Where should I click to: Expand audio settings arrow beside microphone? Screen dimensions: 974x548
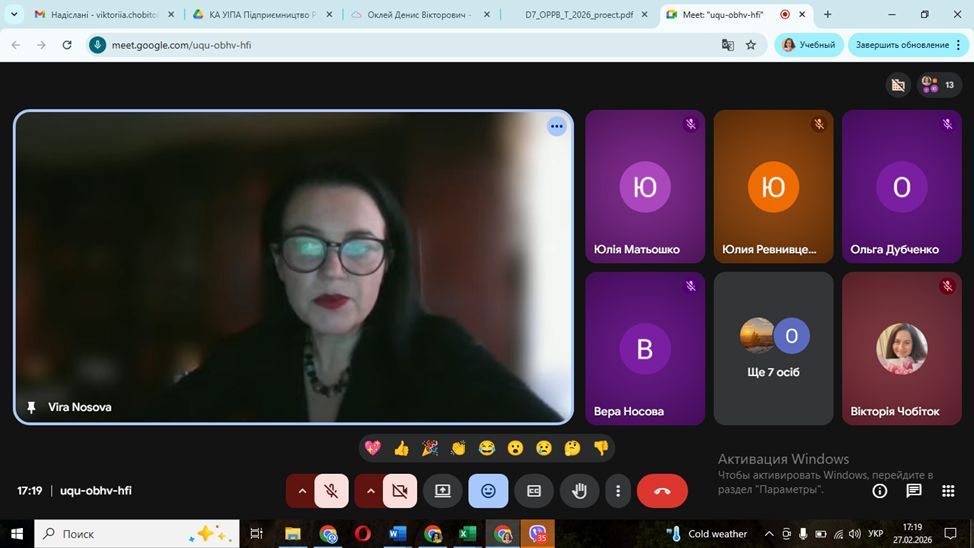click(x=301, y=491)
